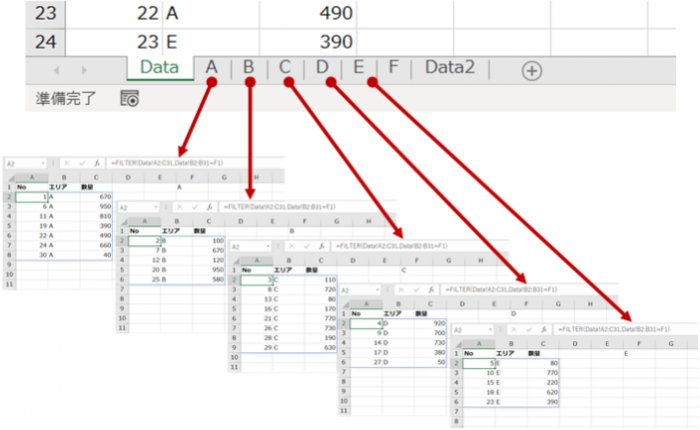This screenshot has width=700, height=430.
Task: Open the name box dropdown in leftmost window
Action: click(x=45, y=162)
